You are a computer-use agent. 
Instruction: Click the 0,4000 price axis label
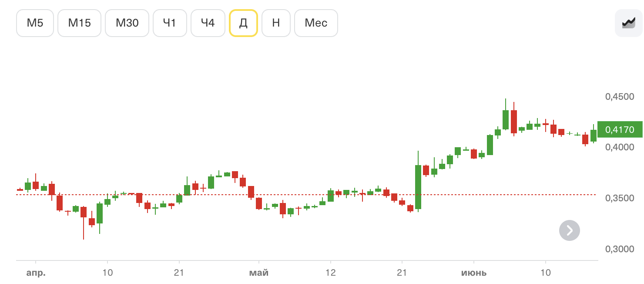[620, 147]
